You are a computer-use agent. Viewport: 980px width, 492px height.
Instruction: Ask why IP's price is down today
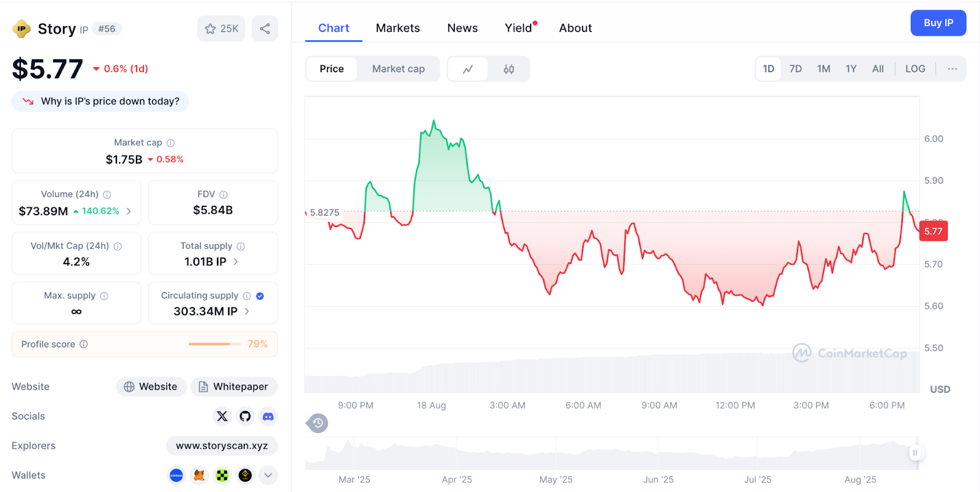click(100, 102)
